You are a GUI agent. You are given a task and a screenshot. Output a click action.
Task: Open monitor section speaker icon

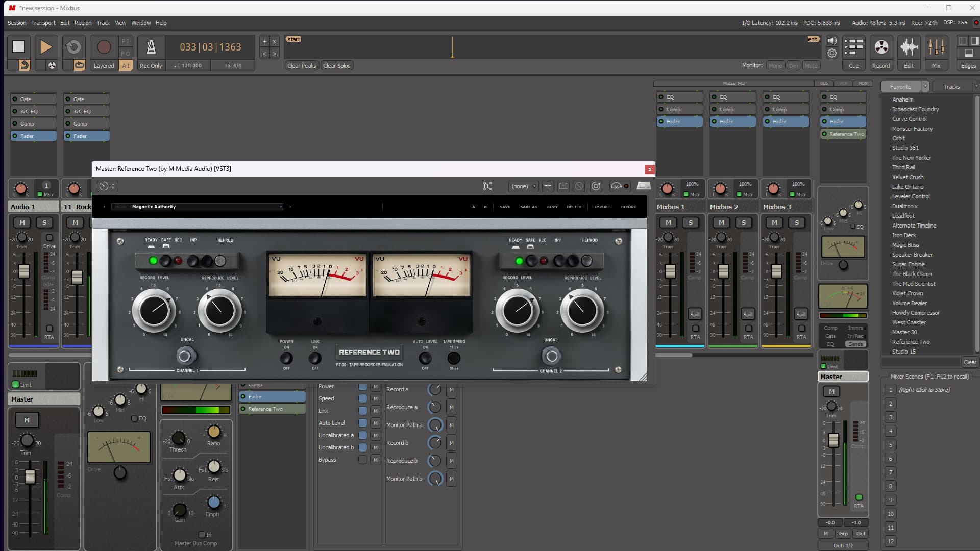pyautogui.click(x=832, y=41)
